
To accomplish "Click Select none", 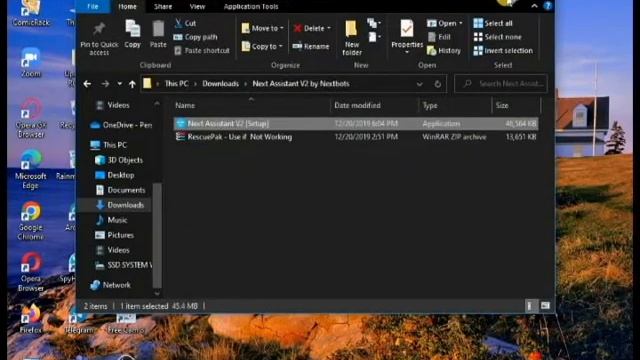I will [497, 37].
